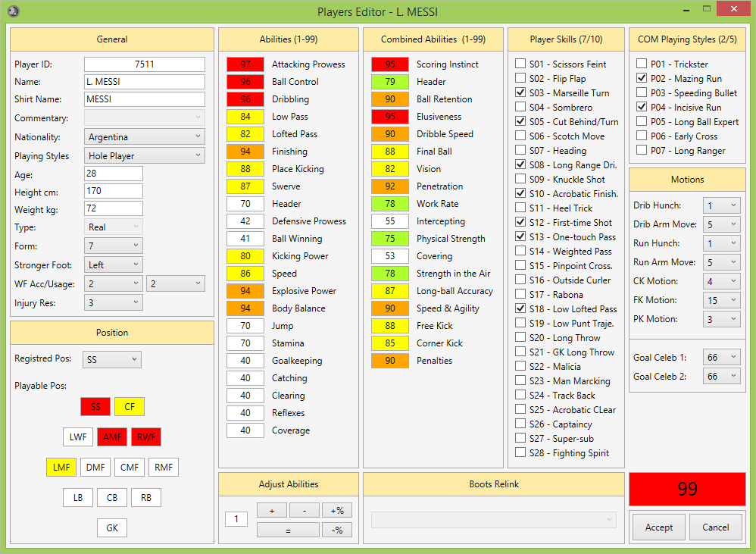Open the Form dropdown
This screenshot has height=554, width=756.
pyautogui.click(x=114, y=246)
